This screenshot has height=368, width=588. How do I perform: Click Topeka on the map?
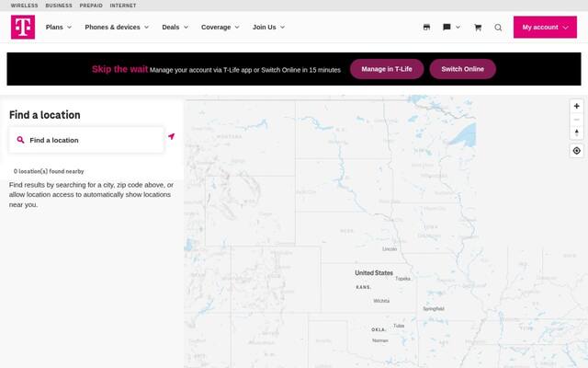point(402,279)
